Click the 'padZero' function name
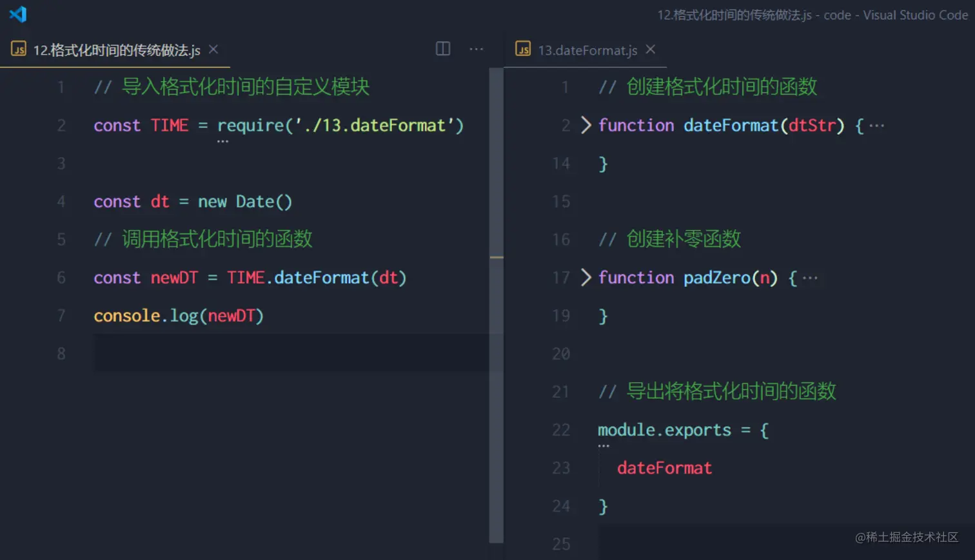Screen dimensions: 975x560 [717, 278]
